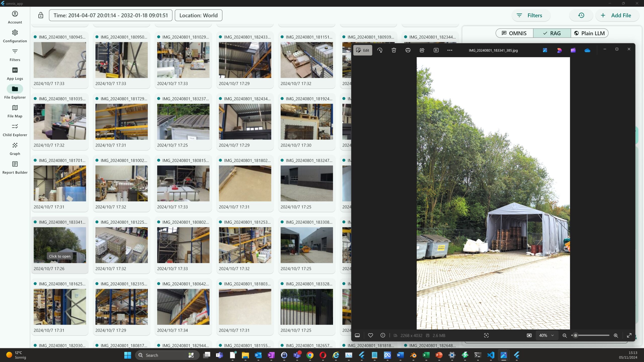
Task: Print the photo from viewer toolbar
Action: (x=408, y=50)
